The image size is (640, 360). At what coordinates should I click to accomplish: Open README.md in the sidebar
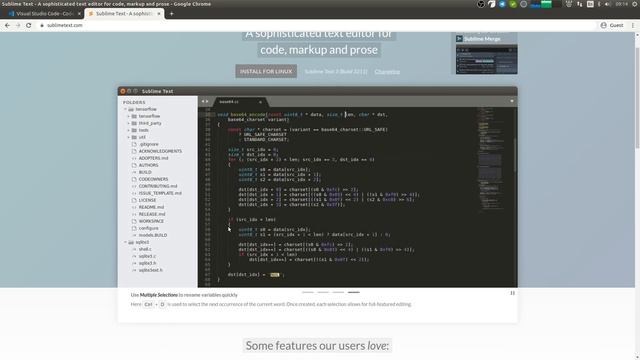point(151,207)
